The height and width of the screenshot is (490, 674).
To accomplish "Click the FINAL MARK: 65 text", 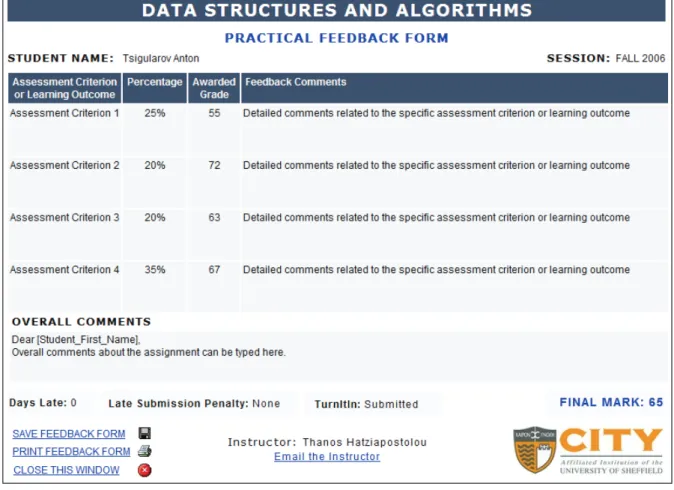I will (611, 402).
